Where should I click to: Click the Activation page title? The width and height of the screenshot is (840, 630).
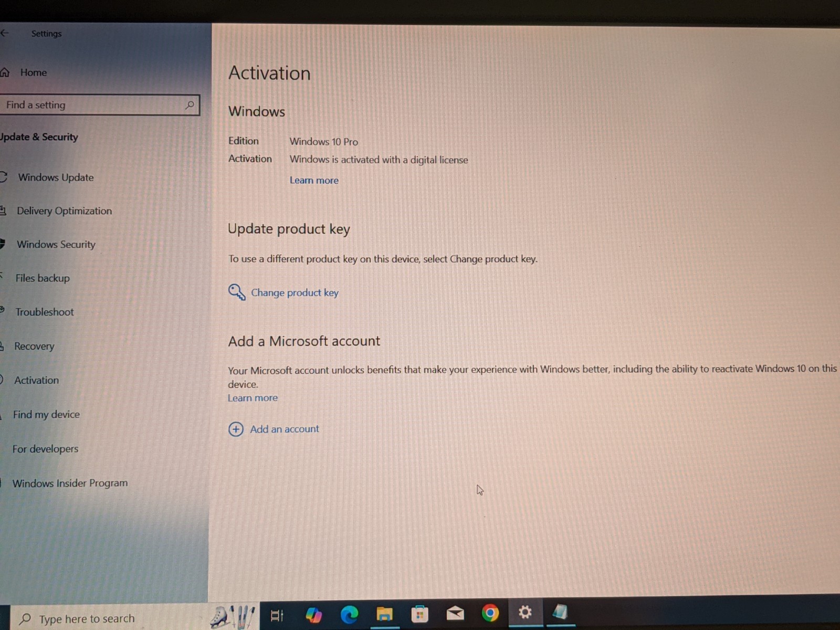pyautogui.click(x=269, y=73)
